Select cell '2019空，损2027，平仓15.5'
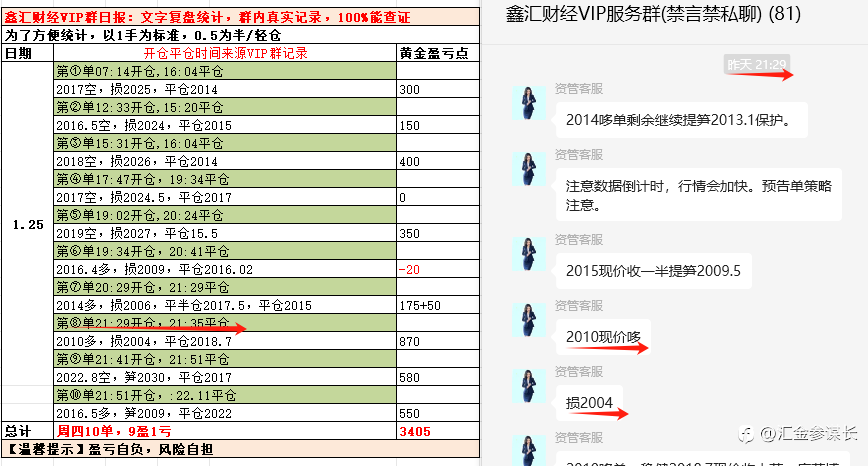Screen dimensions: 868x466 coord(225,233)
